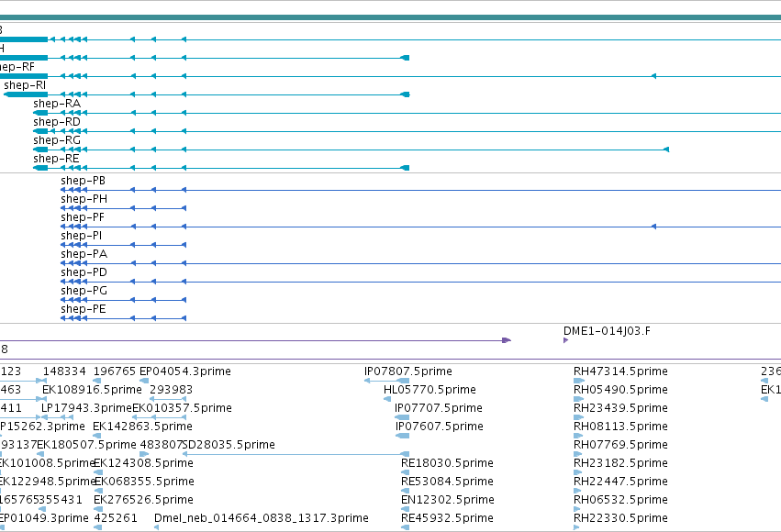
Task: Select EST 425261
Action: tap(116, 518)
